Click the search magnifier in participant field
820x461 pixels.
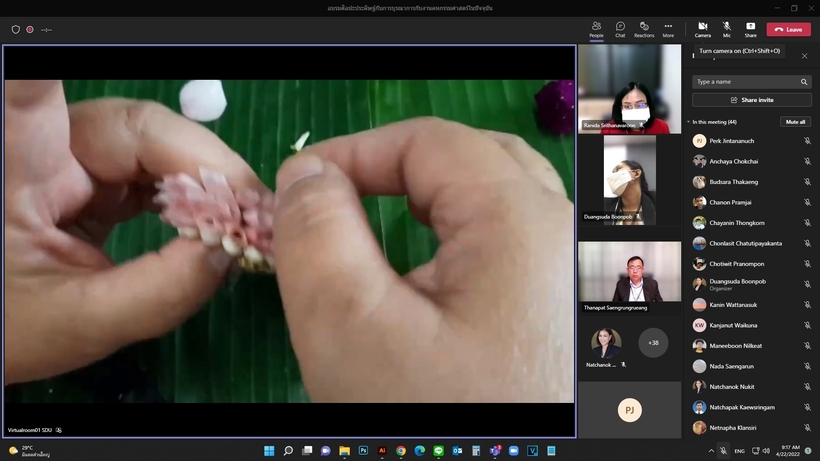[x=804, y=82]
